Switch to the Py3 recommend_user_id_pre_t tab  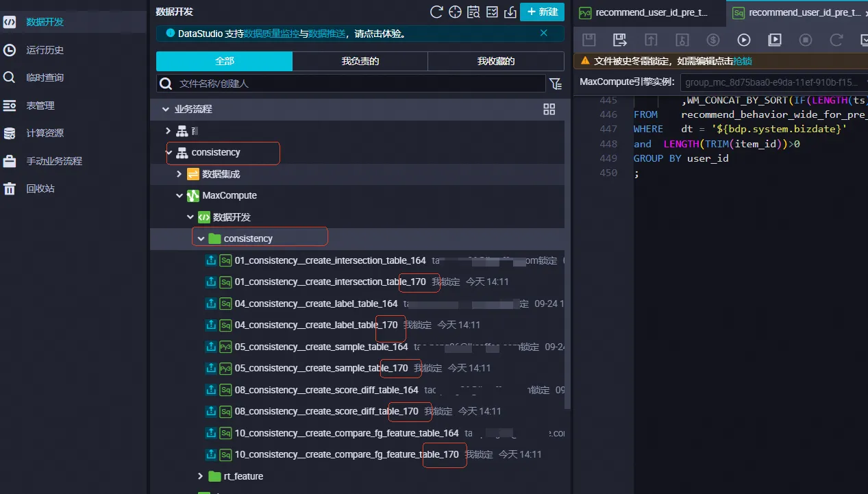[650, 12]
